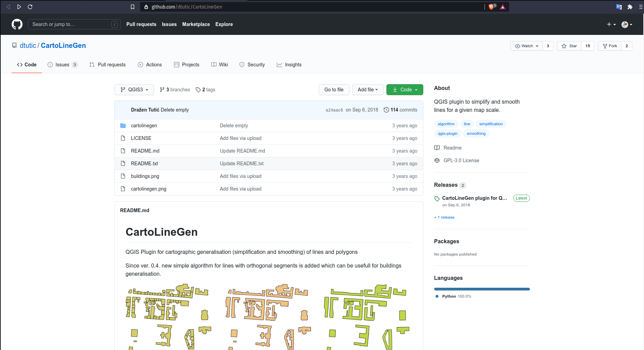Switch to the Issues tab
Image resolution: width=644 pixels, height=350 pixels.
coord(63,65)
